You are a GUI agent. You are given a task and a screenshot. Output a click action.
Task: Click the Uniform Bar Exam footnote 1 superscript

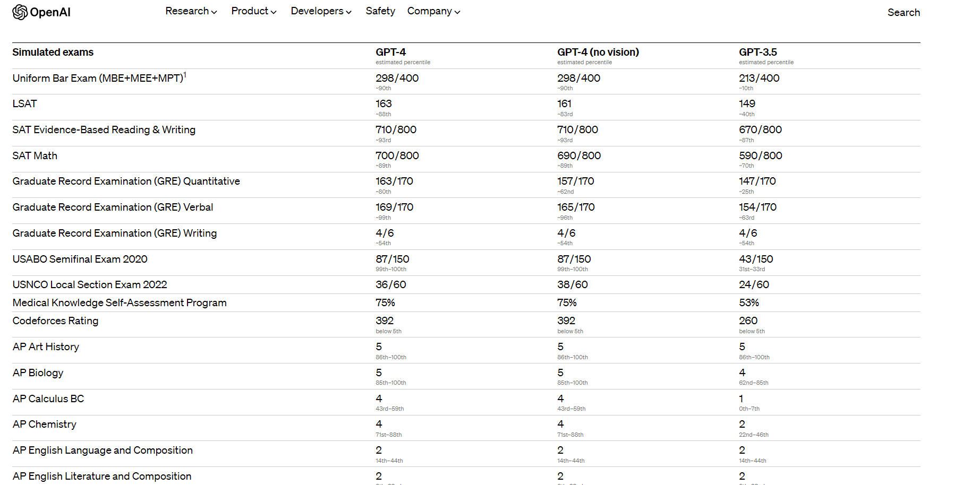click(x=185, y=75)
